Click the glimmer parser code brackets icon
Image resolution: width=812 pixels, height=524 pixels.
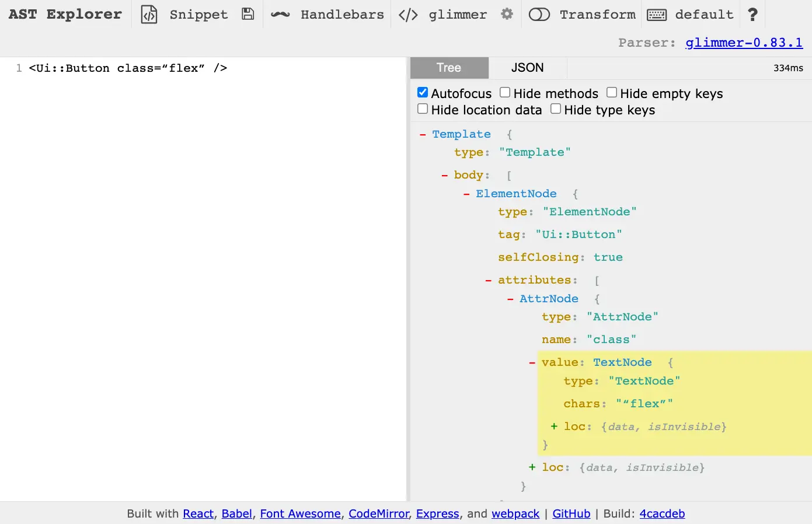(408, 15)
